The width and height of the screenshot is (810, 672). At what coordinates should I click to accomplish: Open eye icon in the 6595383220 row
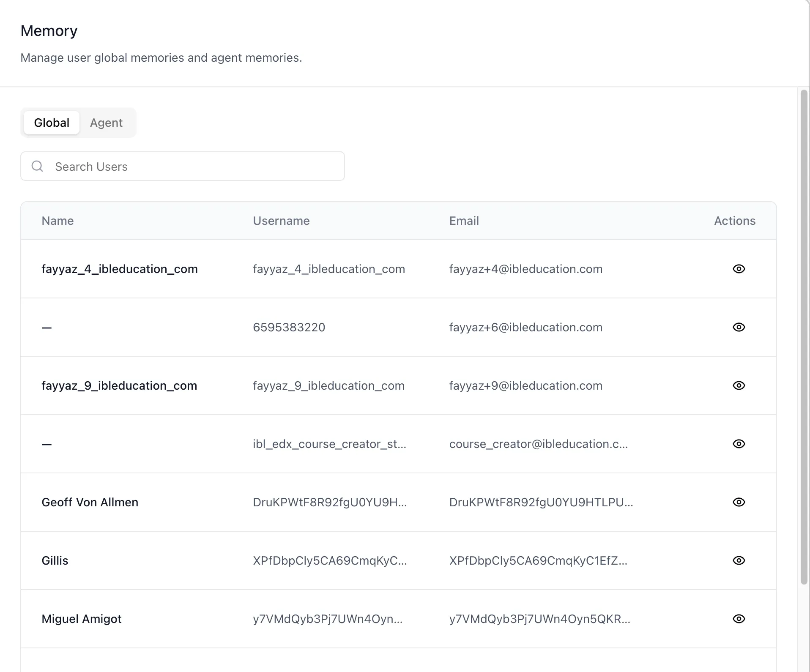739,327
